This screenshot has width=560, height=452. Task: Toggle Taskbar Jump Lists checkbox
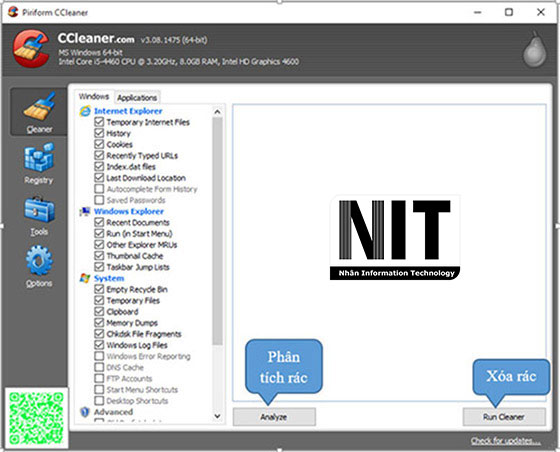click(x=99, y=267)
